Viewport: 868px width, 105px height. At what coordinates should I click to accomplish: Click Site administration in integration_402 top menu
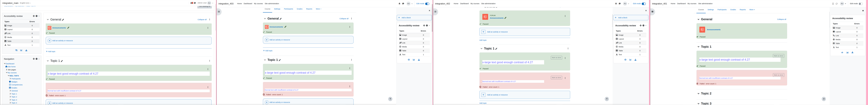tap(488, 4)
